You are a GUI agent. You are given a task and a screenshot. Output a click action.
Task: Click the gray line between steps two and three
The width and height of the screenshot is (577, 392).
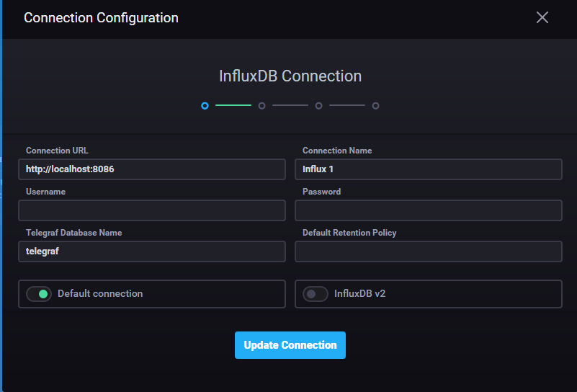290,106
